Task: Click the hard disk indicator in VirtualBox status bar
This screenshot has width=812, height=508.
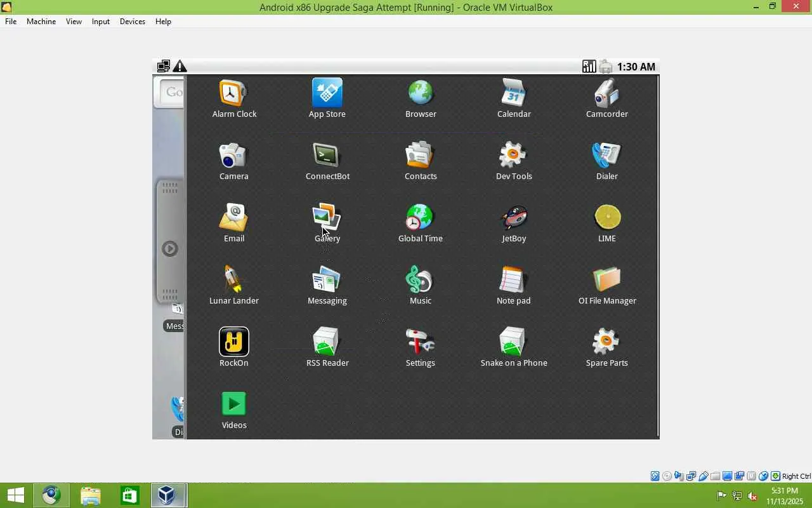Action: (655, 476)
